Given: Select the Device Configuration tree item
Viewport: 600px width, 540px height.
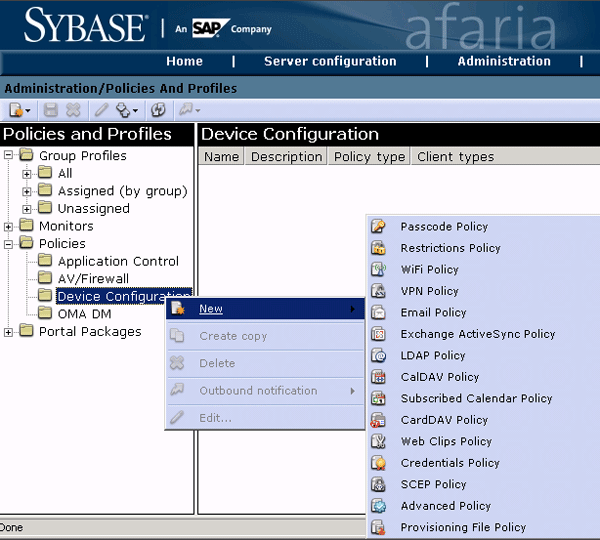Looking at the screenshot, I should (124, 296).
